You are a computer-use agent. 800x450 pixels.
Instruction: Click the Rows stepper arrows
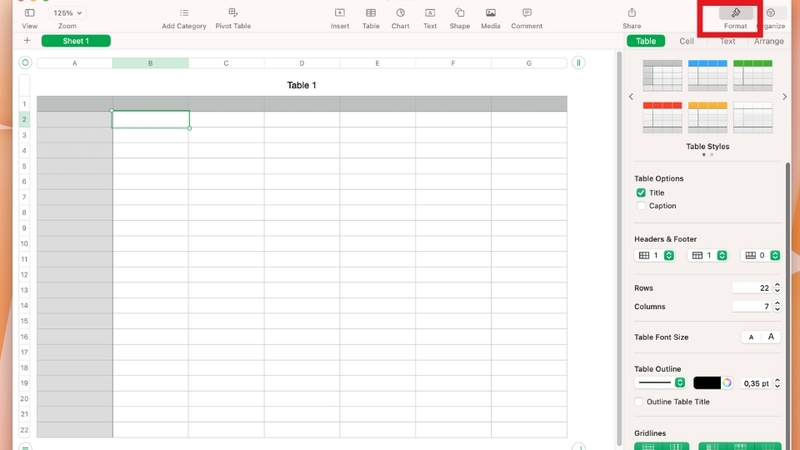pyautogui.click(x=777, y=288)
